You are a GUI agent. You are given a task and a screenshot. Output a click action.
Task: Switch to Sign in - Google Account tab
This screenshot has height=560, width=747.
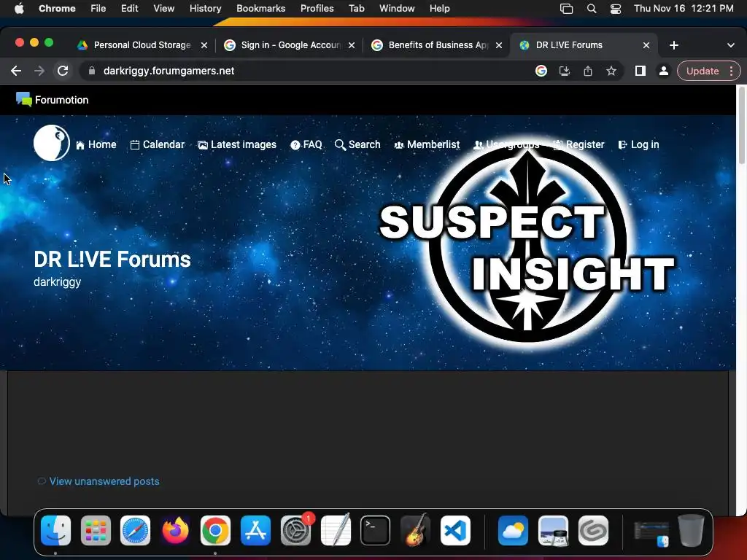[x=290, y=45]
